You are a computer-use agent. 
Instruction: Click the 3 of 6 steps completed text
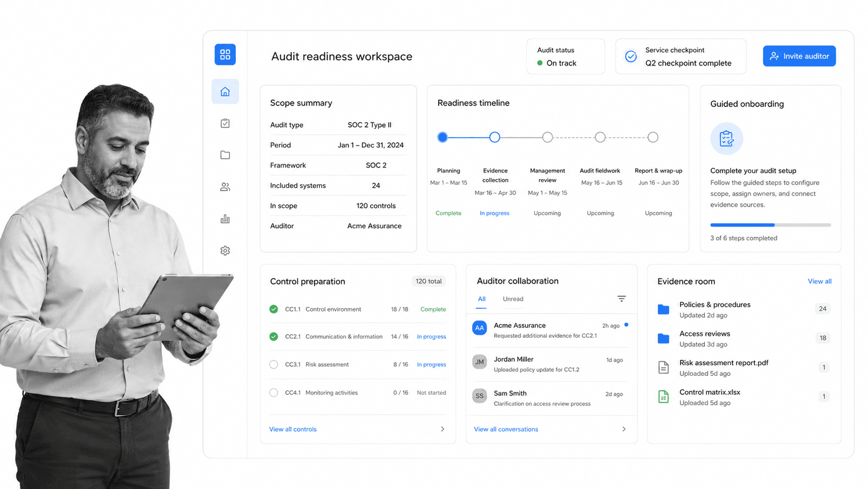tap(743, 238)
